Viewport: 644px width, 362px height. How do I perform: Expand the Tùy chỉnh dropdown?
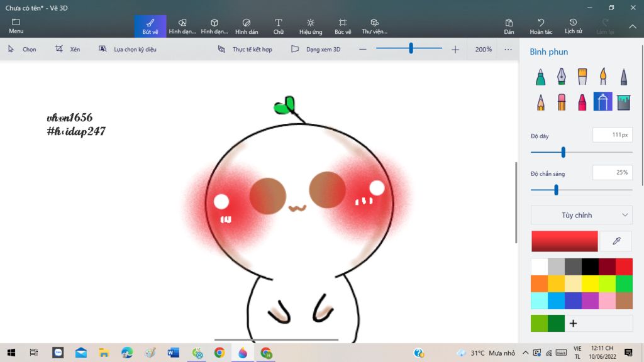pyautogui.click(x=582, y=215)
